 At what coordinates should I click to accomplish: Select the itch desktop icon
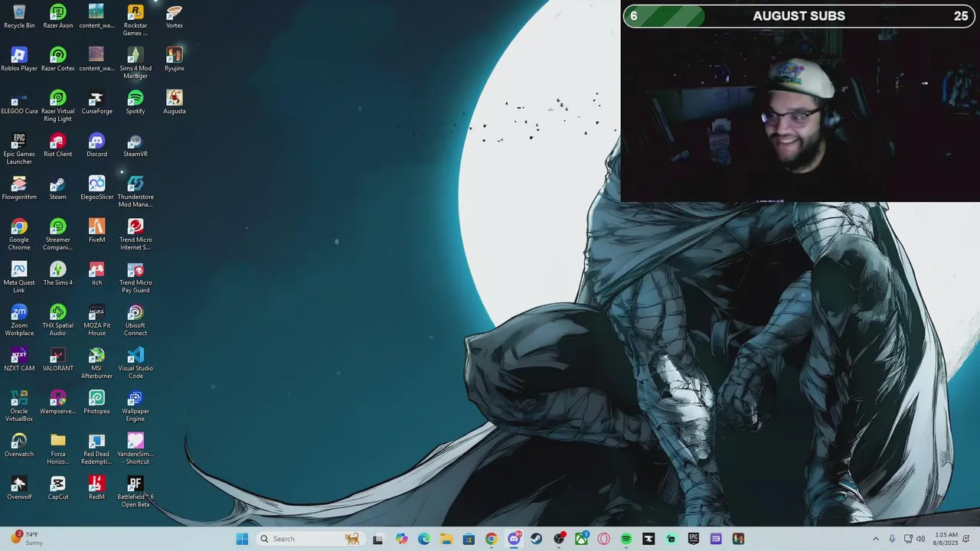(x=96, y=273)
